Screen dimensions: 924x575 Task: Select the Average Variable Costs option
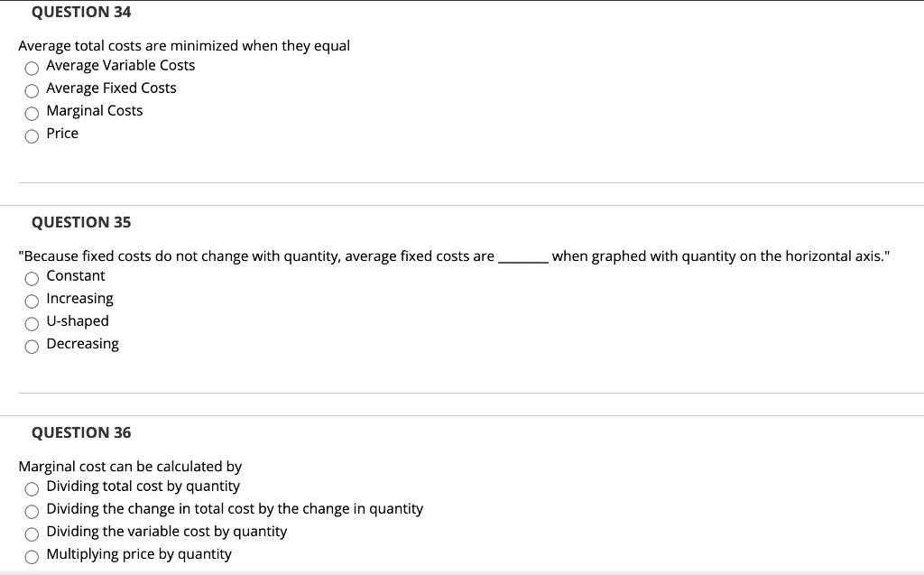[32, 68]
